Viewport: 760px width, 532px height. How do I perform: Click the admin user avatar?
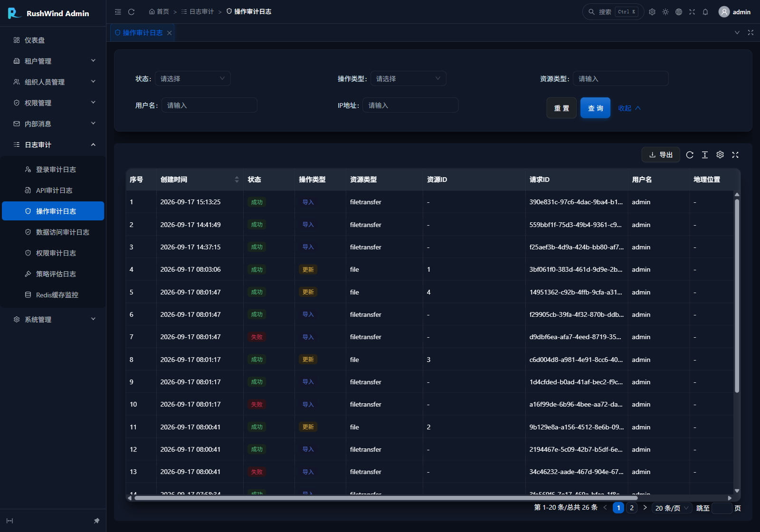tap(724, 12)
